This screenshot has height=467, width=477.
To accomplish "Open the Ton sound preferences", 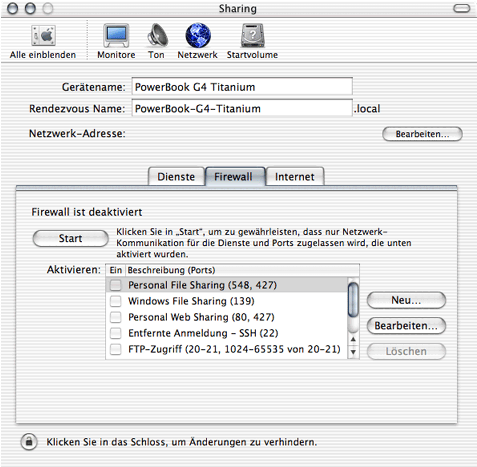I will 156,42.
